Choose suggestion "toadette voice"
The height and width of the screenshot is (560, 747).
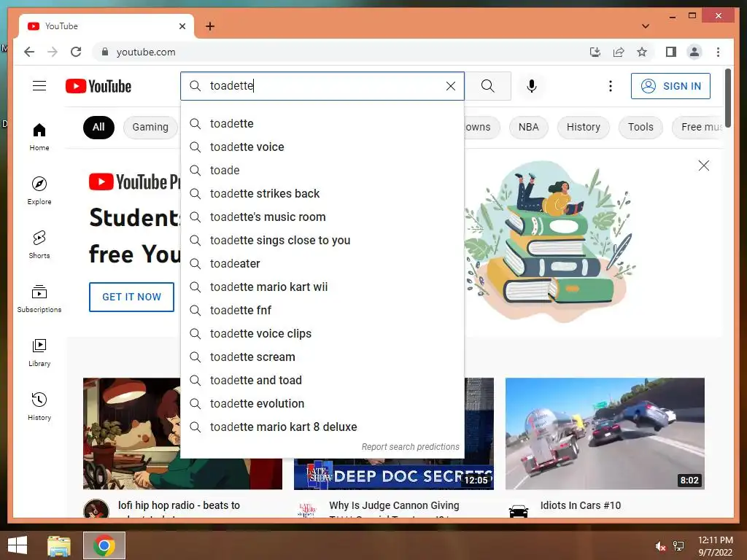tap(322, 147)
